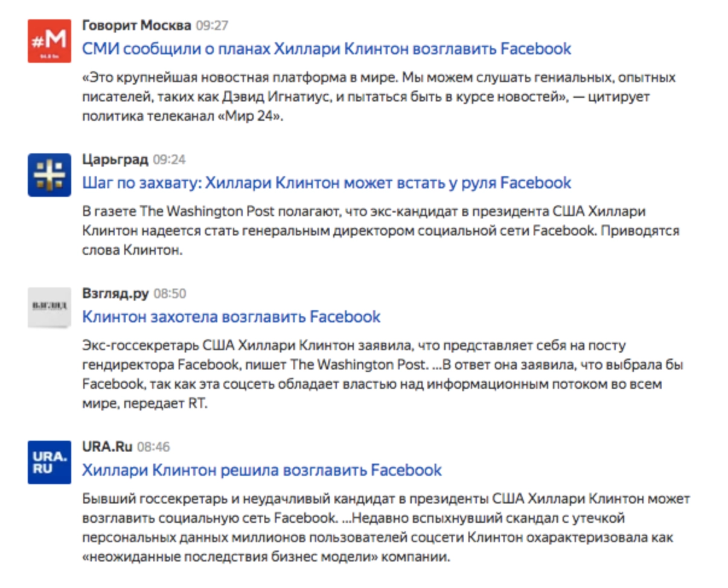Image resolution: width=728 pixels, height=588 pixels.
Task: Click the Взгляд.ру gray logo thumbnail
Action: pyautogui.click(x=49, y=307)
